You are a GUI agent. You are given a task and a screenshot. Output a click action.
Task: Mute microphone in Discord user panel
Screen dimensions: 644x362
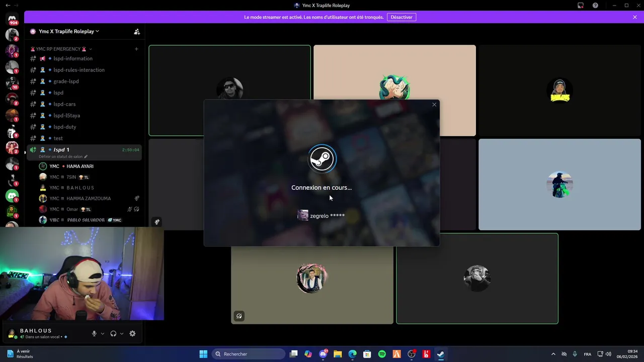tap(94, 333)
